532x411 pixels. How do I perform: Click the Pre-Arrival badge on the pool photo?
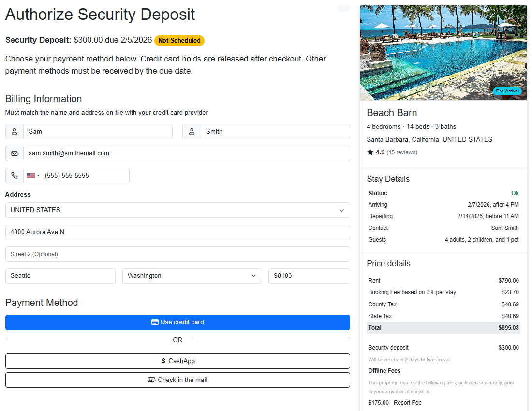[507, 91]
